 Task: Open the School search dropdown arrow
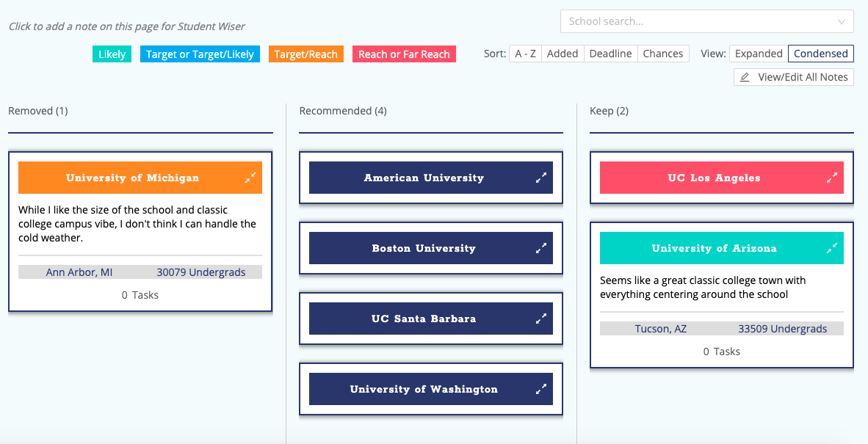click(x=842, y=21)
